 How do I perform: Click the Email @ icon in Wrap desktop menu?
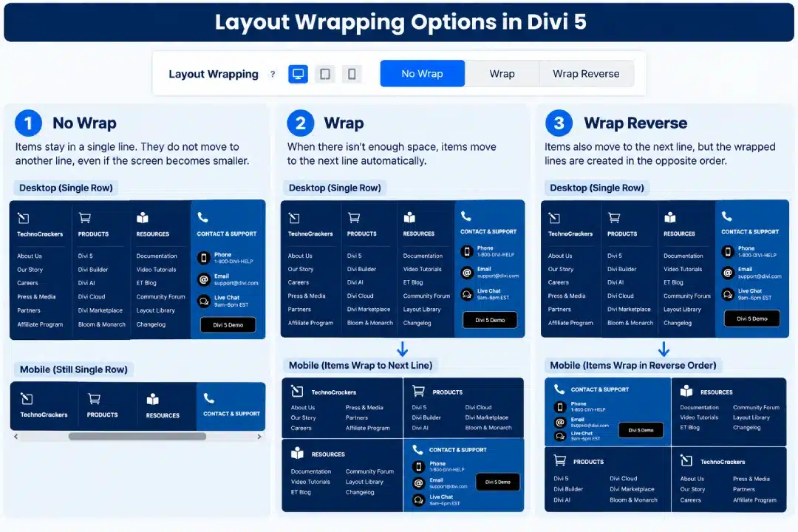[x=467, y=273]
